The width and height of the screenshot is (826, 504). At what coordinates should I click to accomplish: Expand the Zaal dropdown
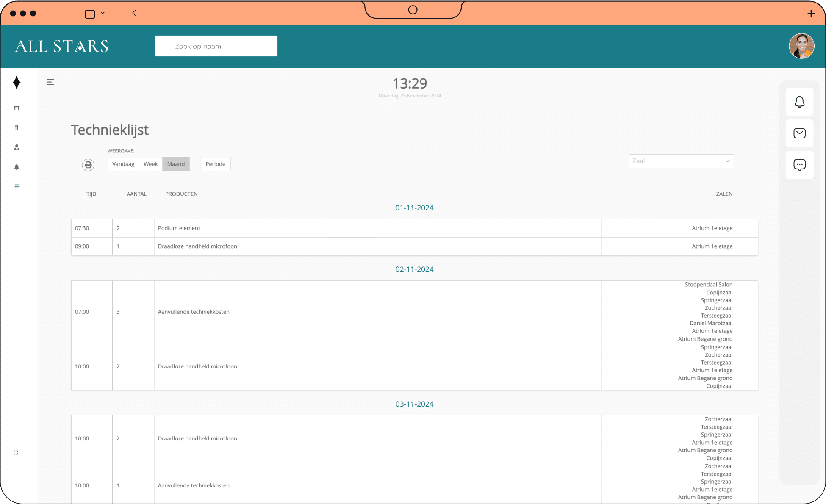pos(681,161)
